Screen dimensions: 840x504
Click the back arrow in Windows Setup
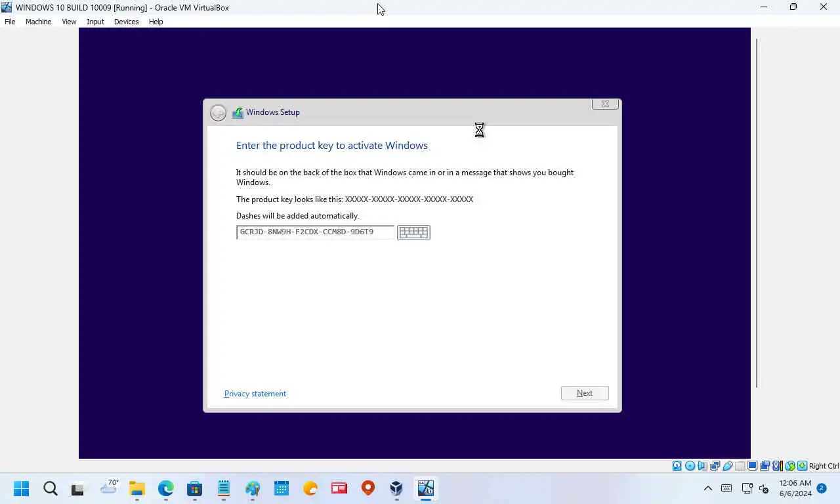[x=218, y=113]
